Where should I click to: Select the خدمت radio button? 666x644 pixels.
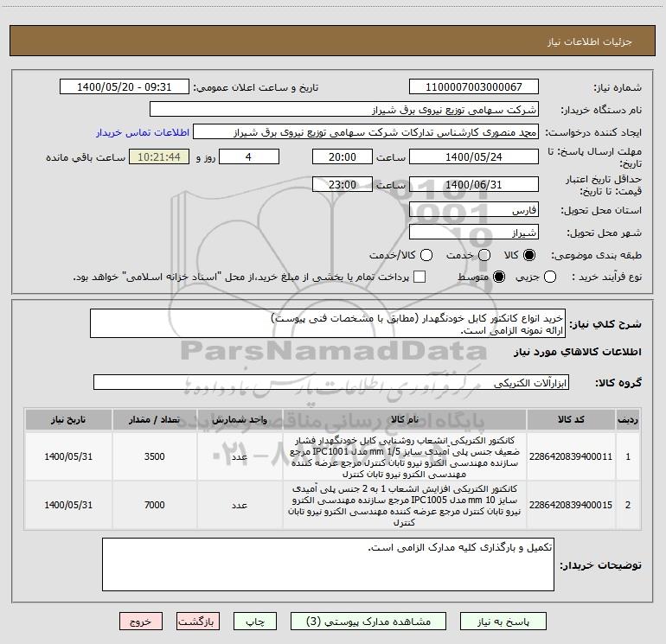484,255
